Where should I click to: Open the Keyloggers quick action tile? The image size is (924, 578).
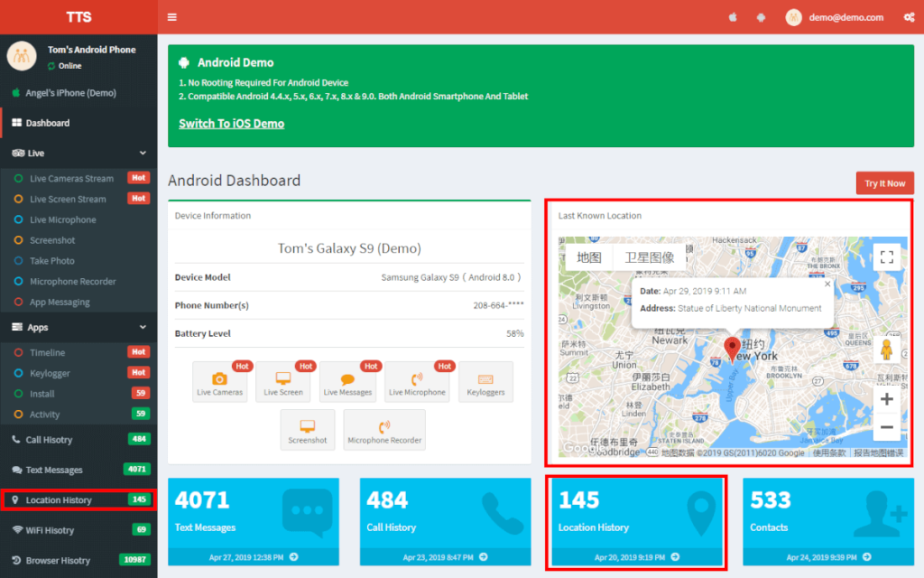tap(485, 382)
